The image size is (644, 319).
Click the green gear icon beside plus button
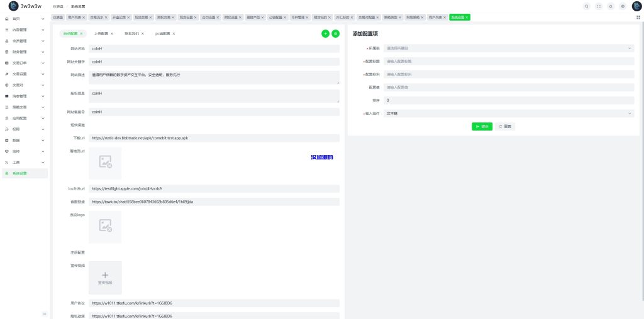335,33
